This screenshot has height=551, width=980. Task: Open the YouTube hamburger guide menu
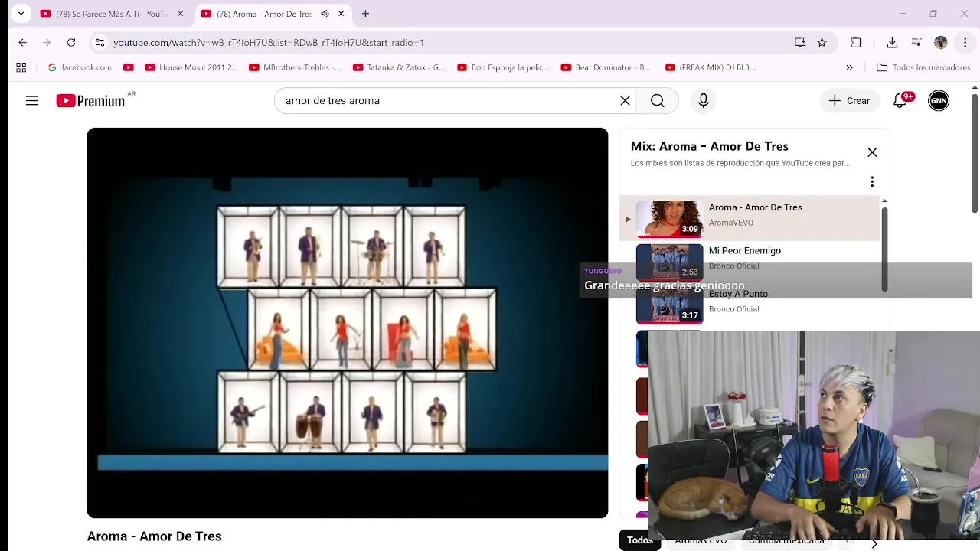pyautogui.click(x=31, y=100)
